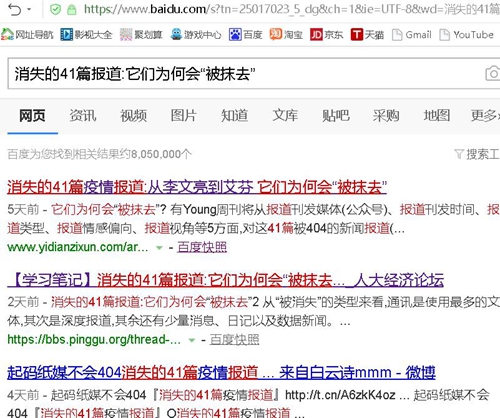Open back history dropdown arrow
The width and height of the screenshot is (500, 418).
pos(29,9)
